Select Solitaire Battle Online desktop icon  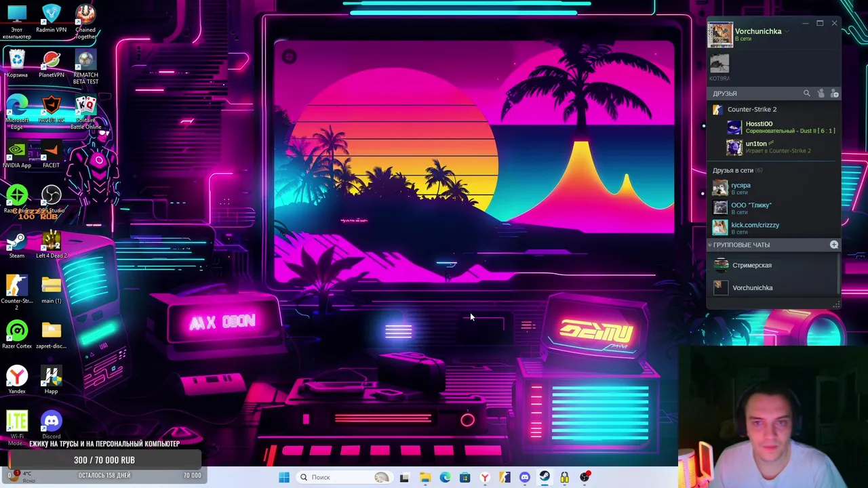pos(85,113)
